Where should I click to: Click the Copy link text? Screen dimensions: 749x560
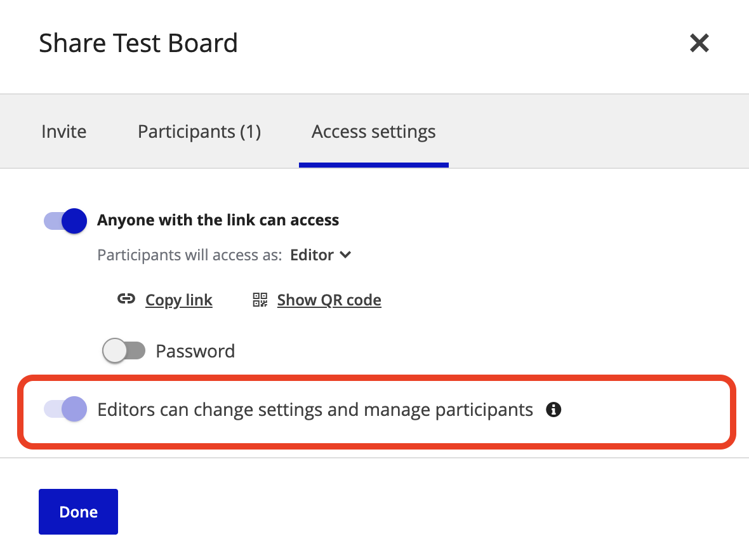[x=178, y=300]
